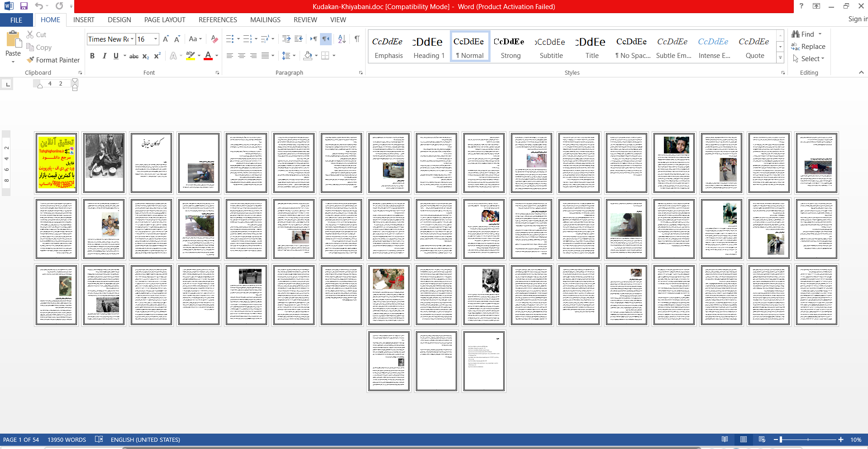Image resolution: width=868 pixels, height=449 pixels.
Task: Apply multilevel list
Action: 265,39
